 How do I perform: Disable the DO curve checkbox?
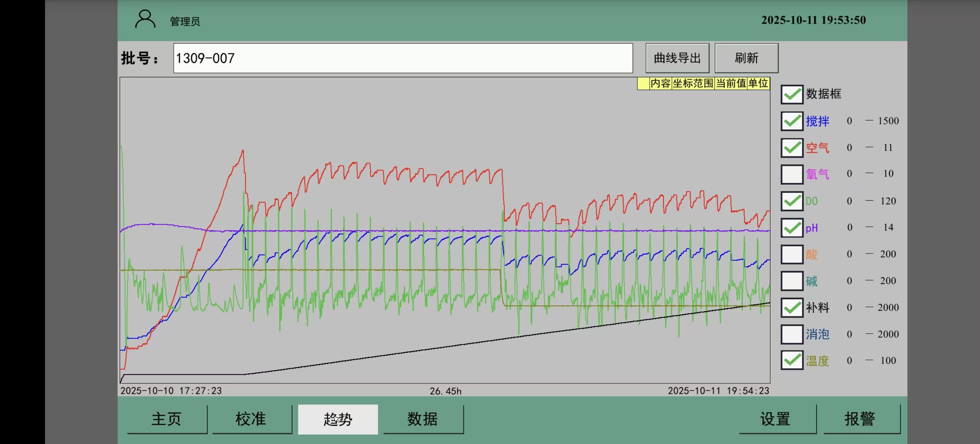click(791, 201)
